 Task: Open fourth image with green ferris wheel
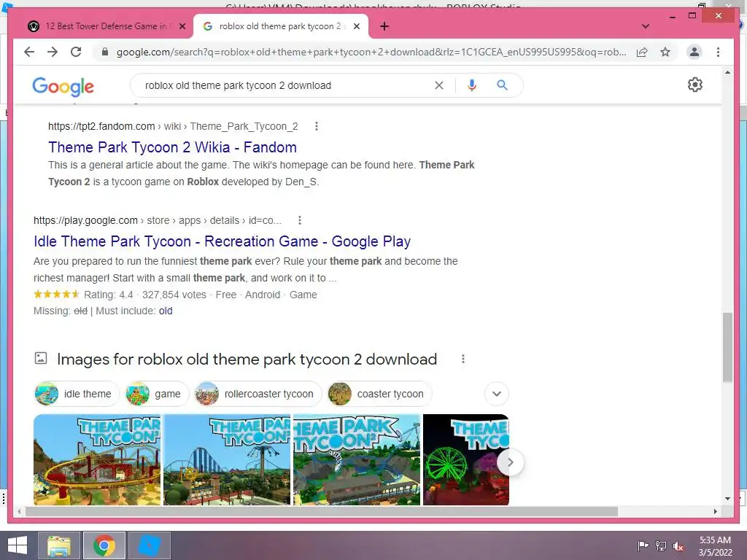point(466,459)
